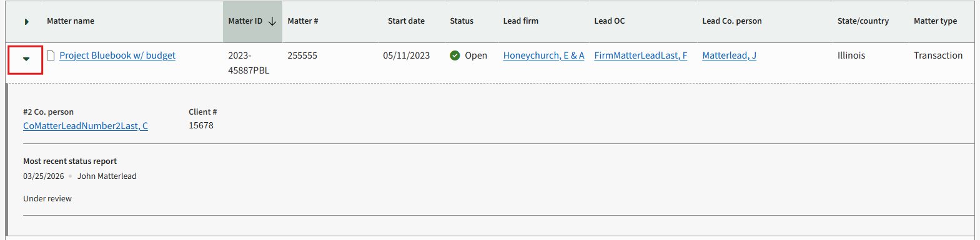This screenshot has height=240, width=980.
Task: Sort by Matter name column header
Action: [x=71, y=21]
